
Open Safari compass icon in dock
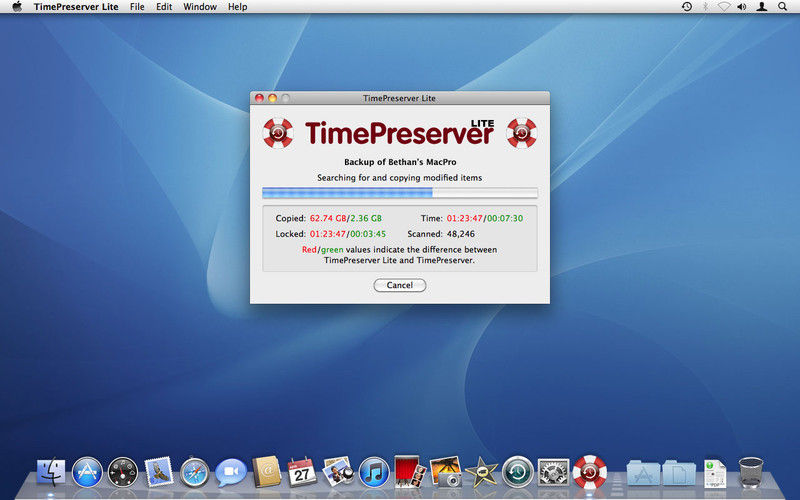194,472
